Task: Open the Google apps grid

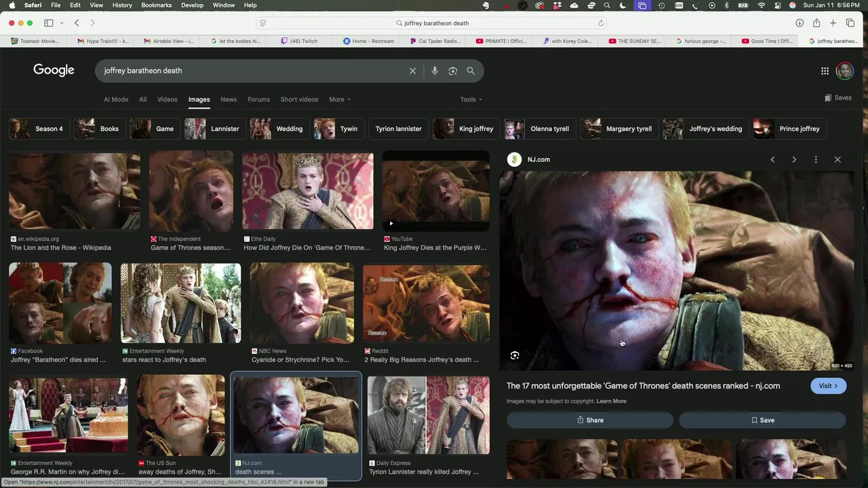Action: [x=825, y=70]
